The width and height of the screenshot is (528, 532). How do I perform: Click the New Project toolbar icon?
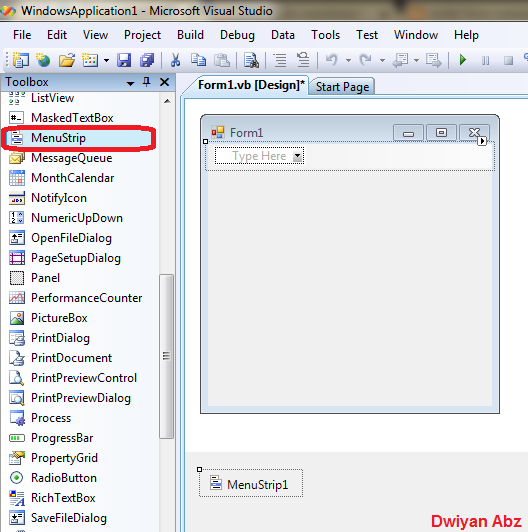pos(21,60)
